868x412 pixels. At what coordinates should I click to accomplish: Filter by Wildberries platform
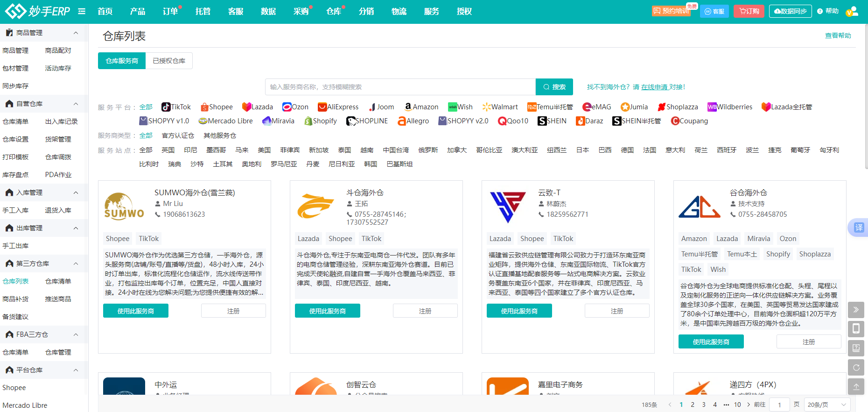coord(730,107)
